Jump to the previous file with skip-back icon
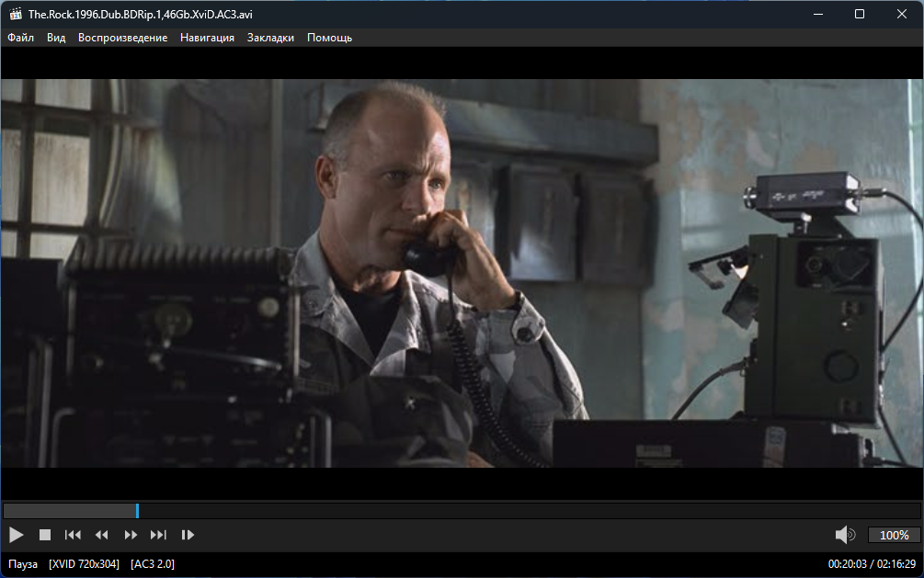This screenshot has height=578, width=924. pyautogui.click(x=73, y=535)
